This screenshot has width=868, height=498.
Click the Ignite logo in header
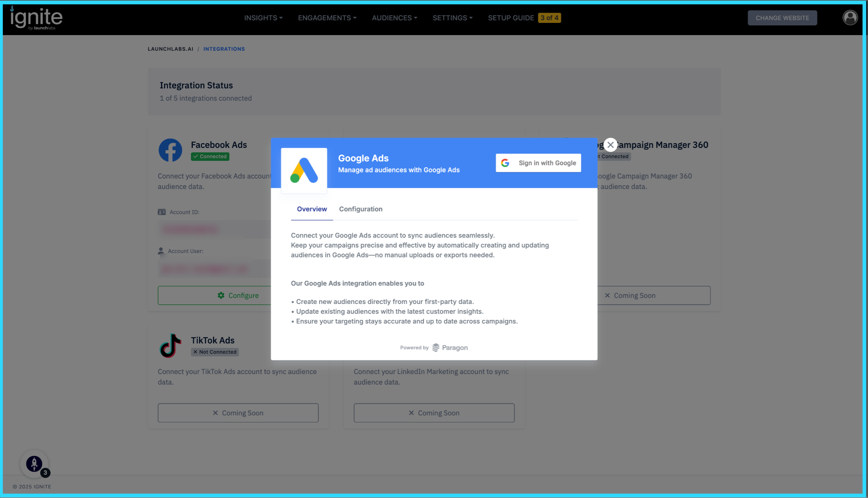click(x=36, y=18)
